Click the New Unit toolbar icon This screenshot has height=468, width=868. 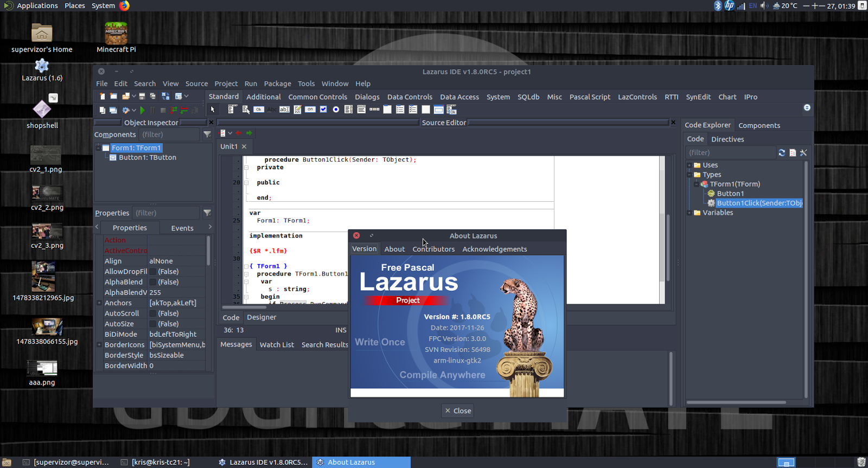point(102,96)
